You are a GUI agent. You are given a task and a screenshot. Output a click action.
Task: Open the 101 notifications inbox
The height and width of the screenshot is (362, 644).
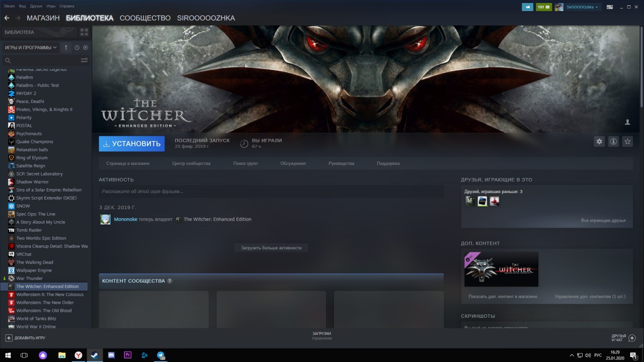click(544, 7)
